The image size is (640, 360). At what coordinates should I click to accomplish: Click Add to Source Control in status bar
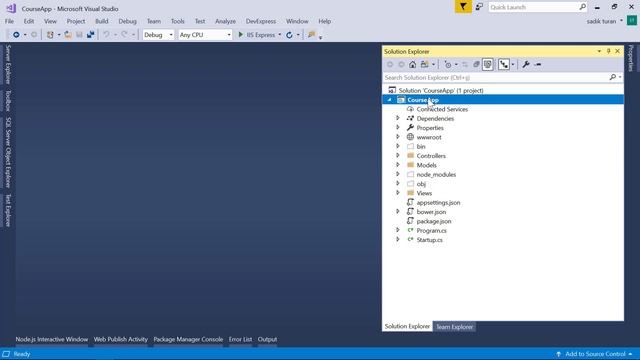click(595, 354)
